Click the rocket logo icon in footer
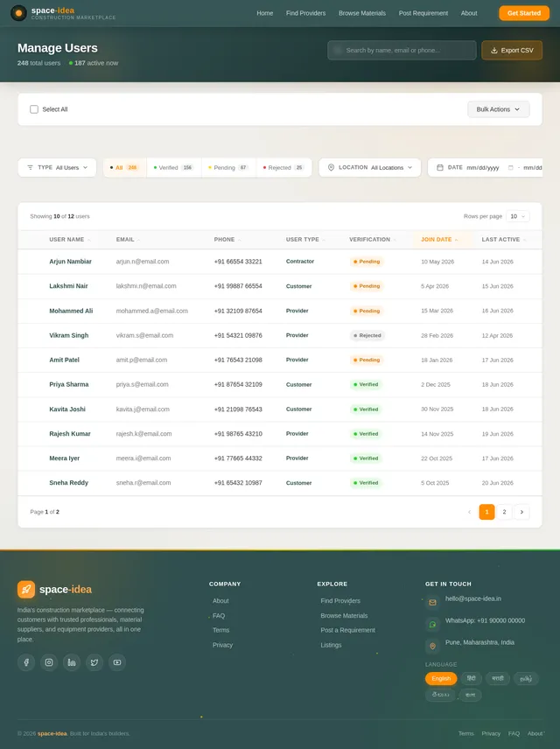The image size is (560, 749). pos(26,589)
